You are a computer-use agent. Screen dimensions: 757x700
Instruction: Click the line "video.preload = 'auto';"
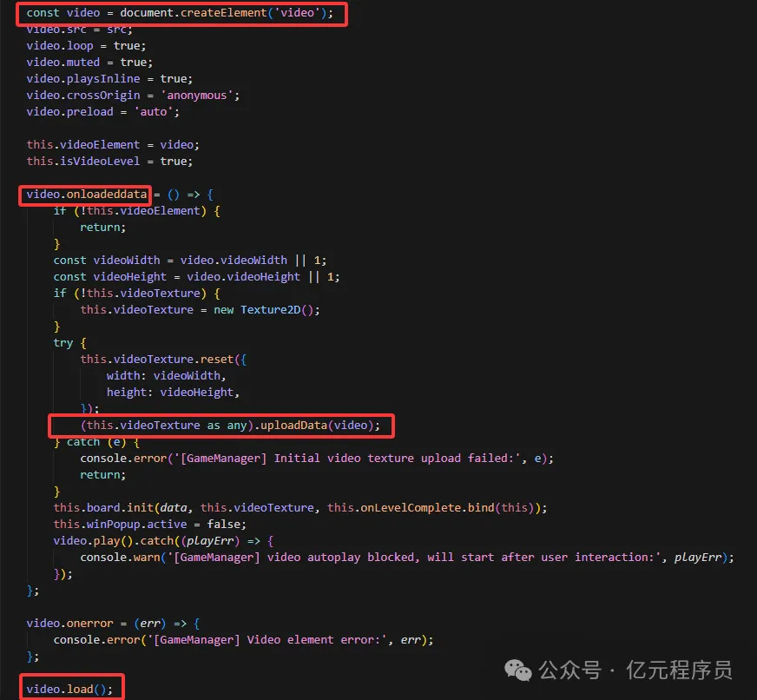click(102, 111)
